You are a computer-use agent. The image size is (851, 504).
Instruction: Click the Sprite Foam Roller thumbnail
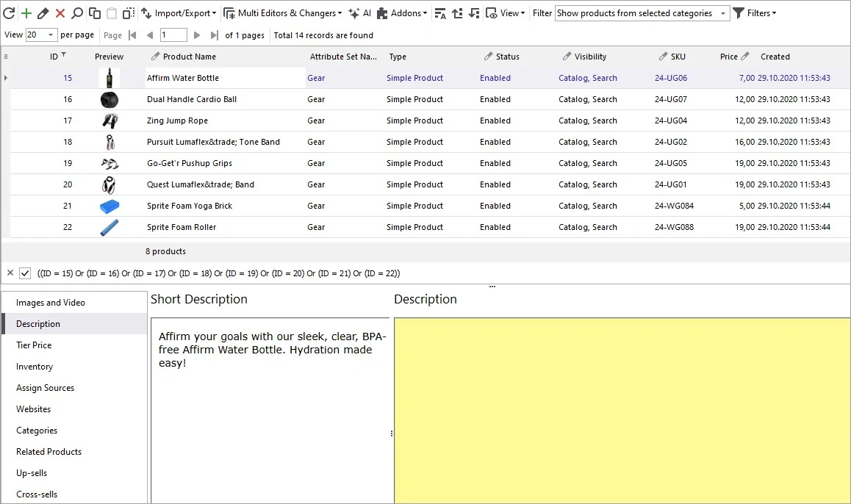109,227
